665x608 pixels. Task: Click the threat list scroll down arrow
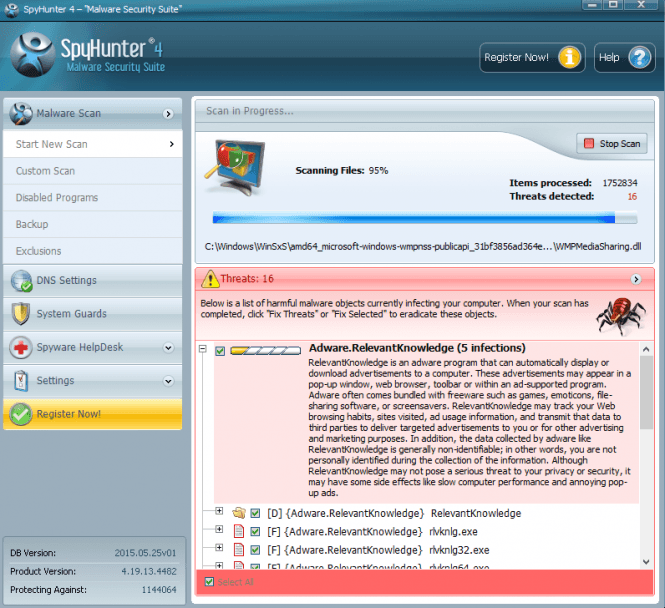(646, 562)
